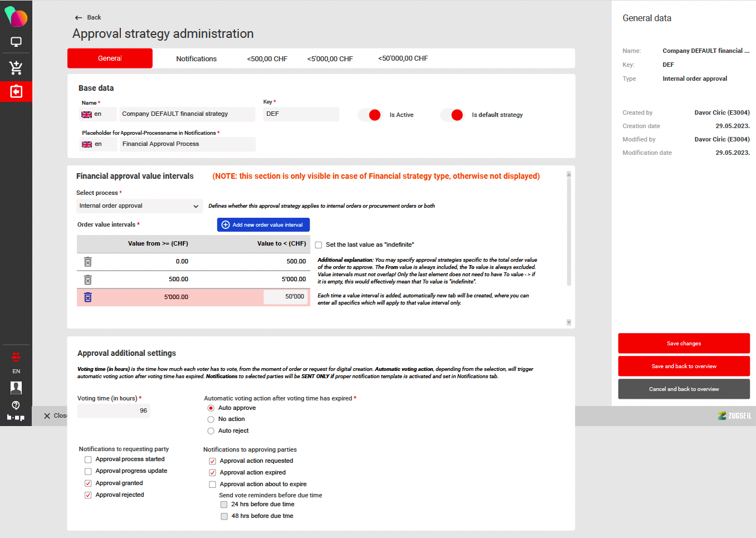This screenshot has height=538, width=756.
Task: Toggle the Is Active switch
Action: pos(370,115)
